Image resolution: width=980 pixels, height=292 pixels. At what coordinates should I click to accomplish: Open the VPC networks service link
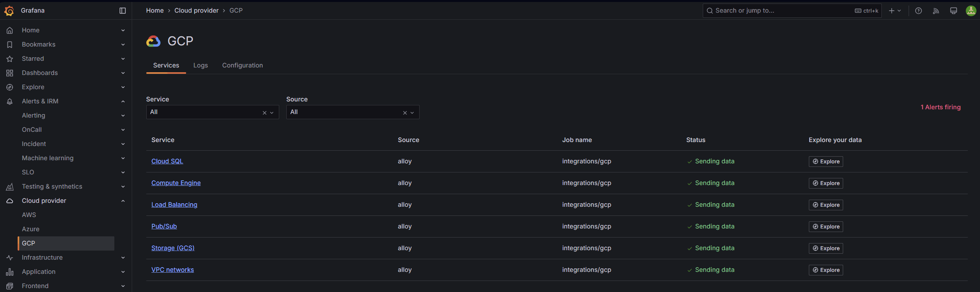[x=173, y=270]
